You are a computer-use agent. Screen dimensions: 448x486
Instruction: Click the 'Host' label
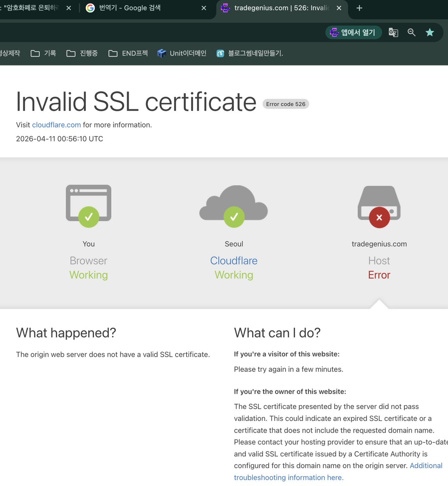pyautogui.click(x=379, y=261)
